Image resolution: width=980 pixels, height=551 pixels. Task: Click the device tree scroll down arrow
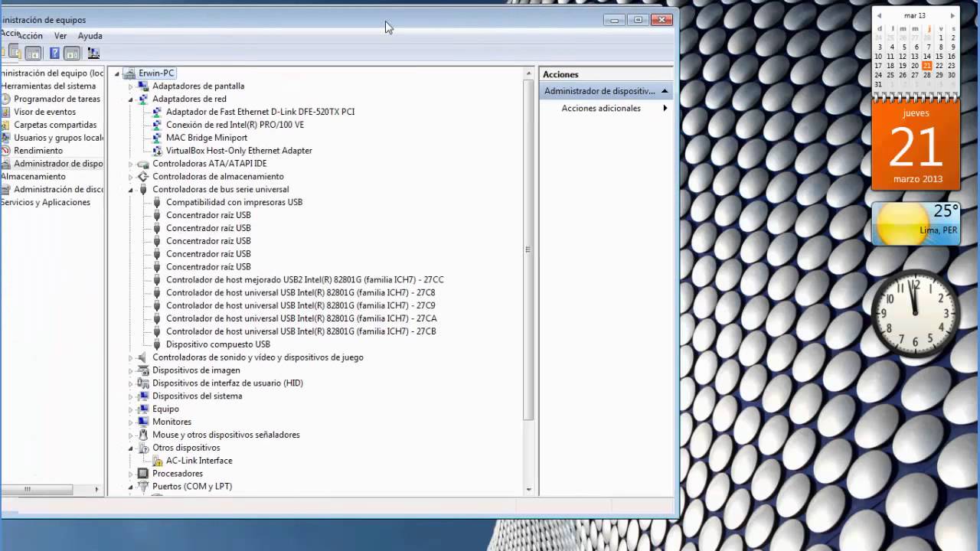(528, 490)
